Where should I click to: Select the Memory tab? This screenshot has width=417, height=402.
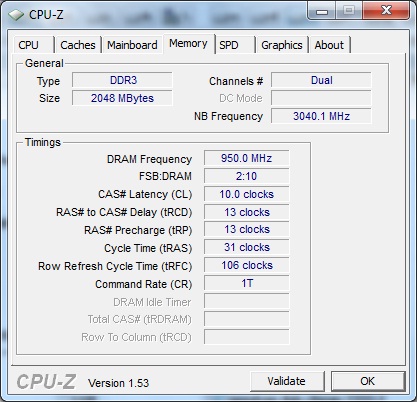pyautogui.click(x=188, y=44)
